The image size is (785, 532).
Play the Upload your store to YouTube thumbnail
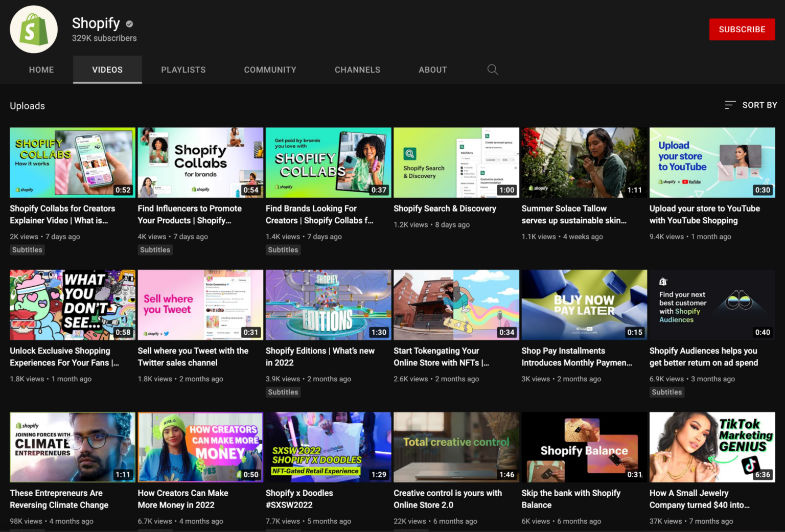(711, 163)
